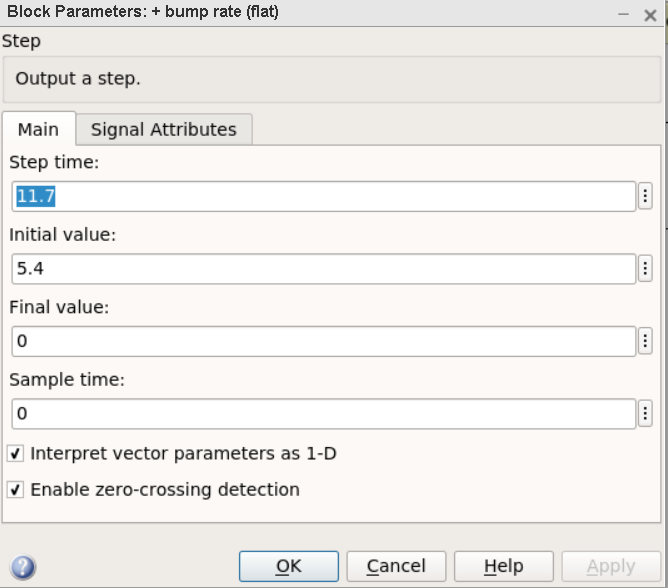Switch to the Signal Attributes tab
The height and width of the screenshot is (588, 668).
coord(164,130)
